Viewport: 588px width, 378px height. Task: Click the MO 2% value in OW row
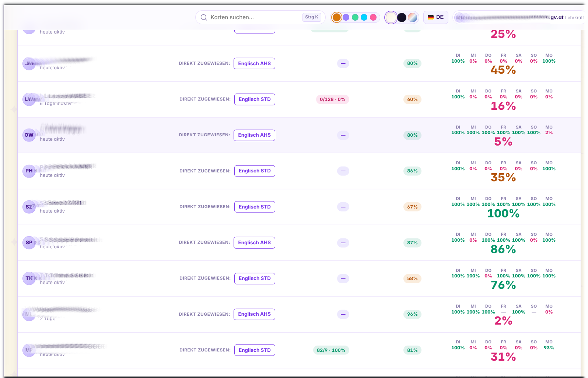pos(549,133)
